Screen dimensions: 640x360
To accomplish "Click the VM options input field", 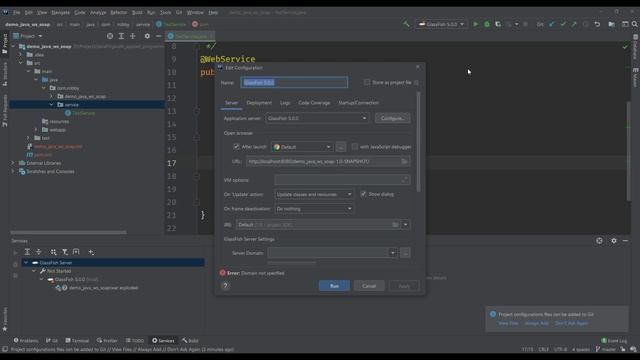I will point(342,180).
